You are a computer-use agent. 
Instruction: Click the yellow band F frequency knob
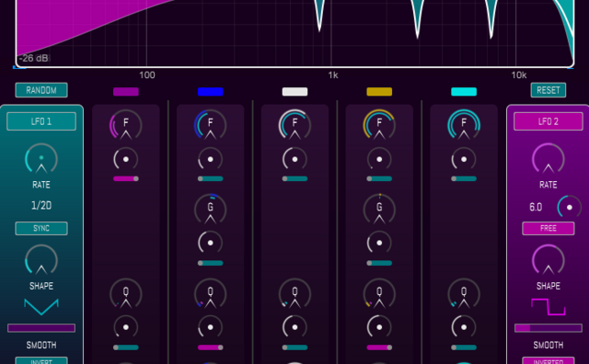(379, 125)
